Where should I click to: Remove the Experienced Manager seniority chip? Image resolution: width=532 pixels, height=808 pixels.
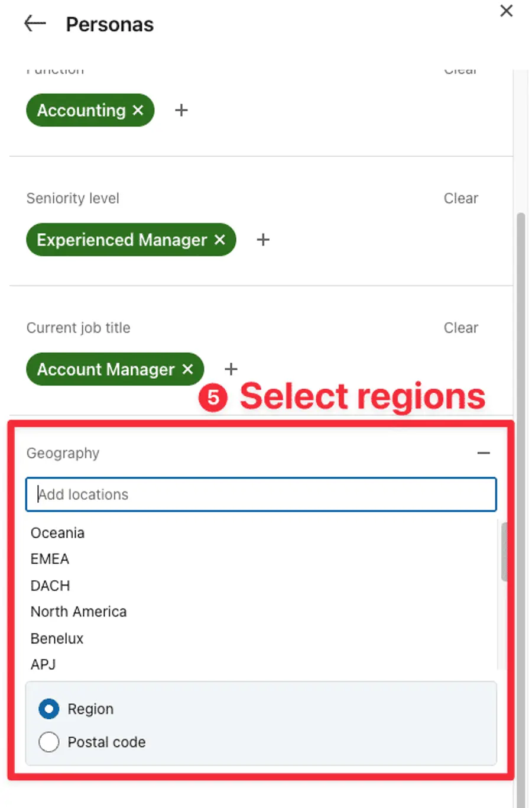click(219, 240)
